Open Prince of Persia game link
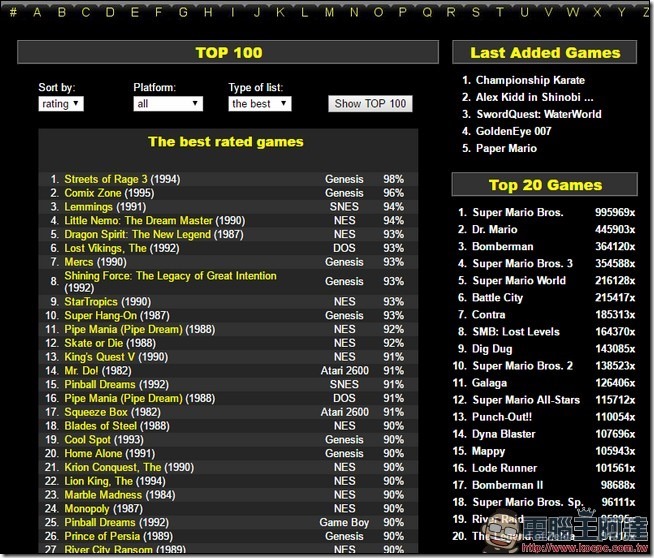This screenshot has width=654, height=558. pos(102,536)
